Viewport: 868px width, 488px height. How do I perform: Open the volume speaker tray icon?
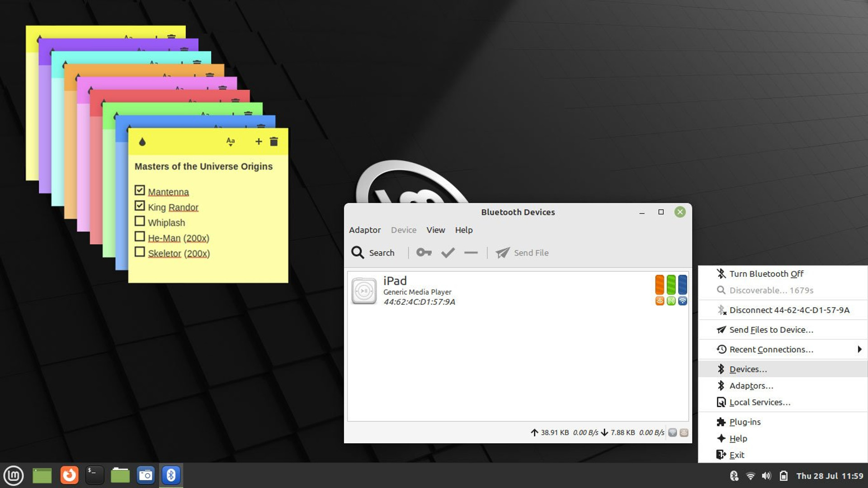pos(766,476)
